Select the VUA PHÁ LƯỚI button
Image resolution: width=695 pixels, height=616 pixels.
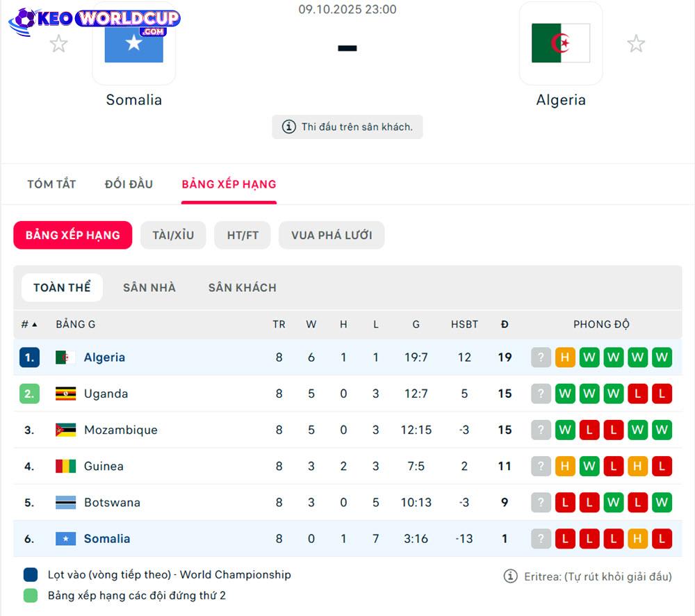tap(332, 235)
